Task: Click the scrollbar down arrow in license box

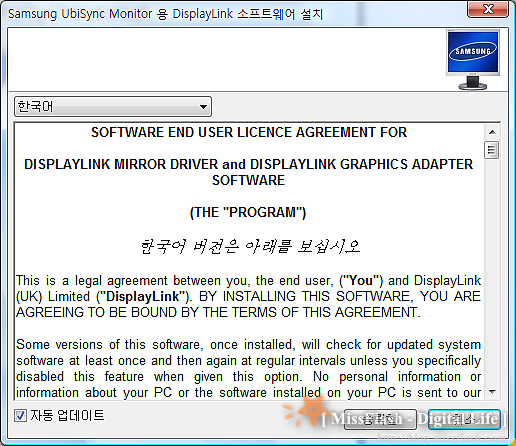Action: point(492,392)
